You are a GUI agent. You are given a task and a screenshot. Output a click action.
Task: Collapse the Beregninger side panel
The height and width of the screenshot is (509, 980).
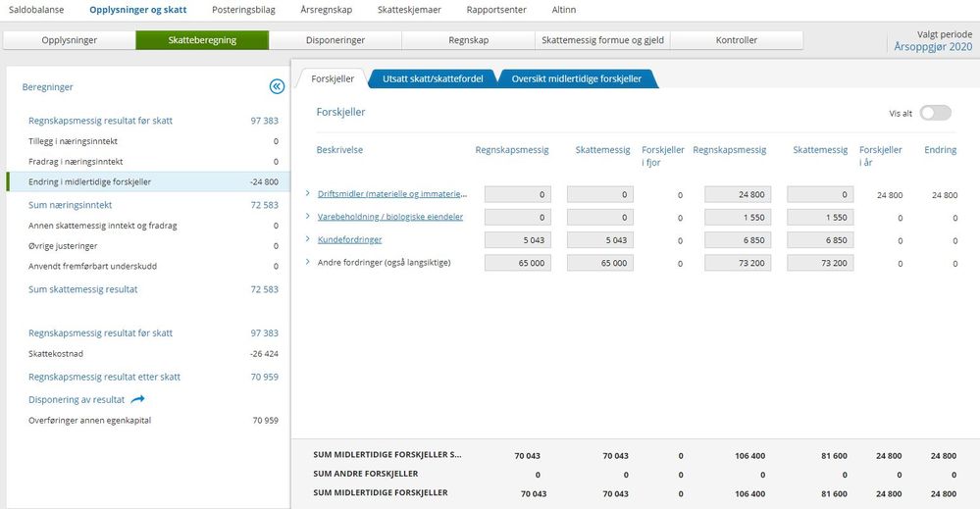277,87
